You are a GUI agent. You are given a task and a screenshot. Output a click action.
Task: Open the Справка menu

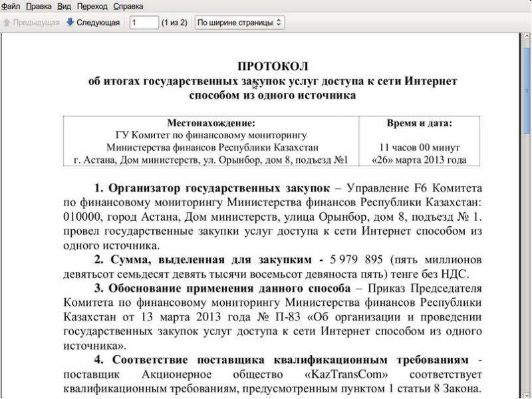point(128,6)
